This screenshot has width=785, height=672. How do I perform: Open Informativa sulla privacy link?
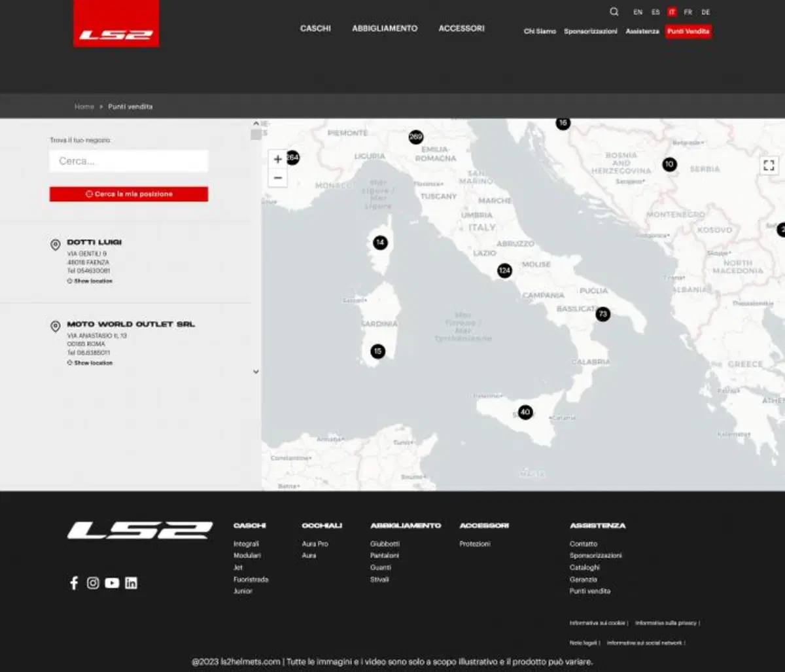665,623
